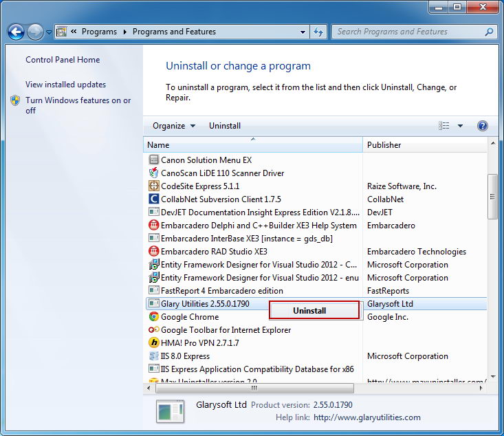This screenshot has width=504, height=436.
Task: Select Canon Solution Menu EX icon
Action: click(154, 160)
